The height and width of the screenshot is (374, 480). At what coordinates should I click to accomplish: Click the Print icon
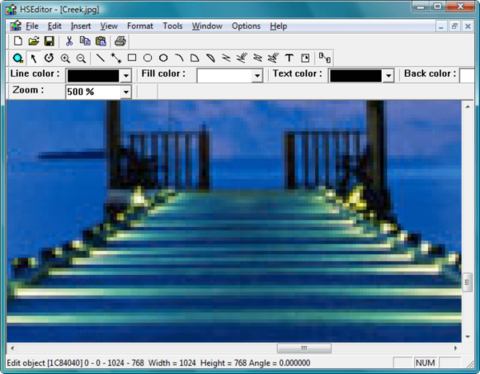120,41
